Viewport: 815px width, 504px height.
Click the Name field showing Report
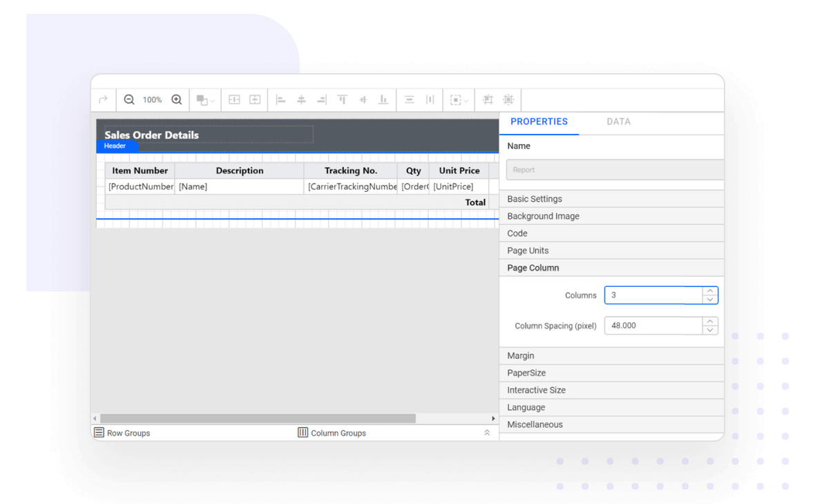[x=615, y=170]
